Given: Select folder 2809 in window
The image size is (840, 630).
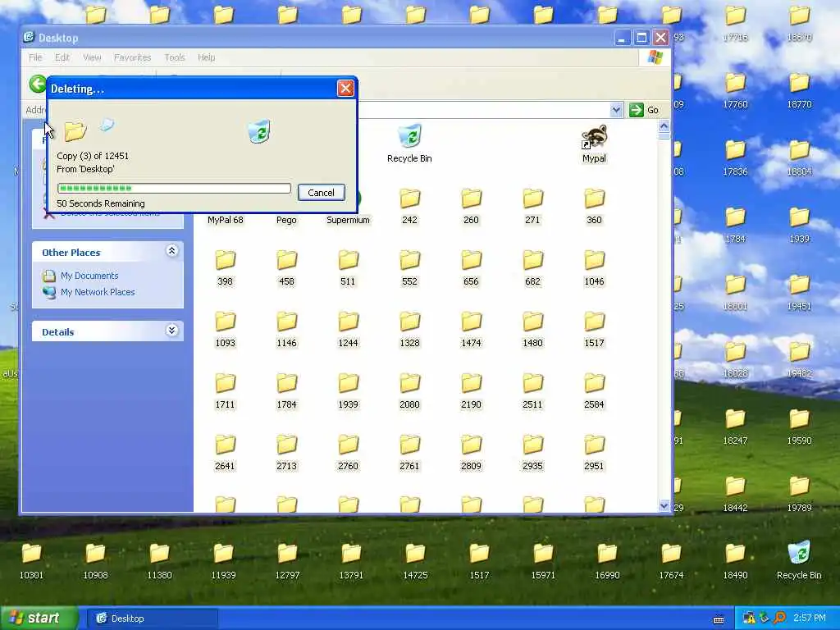Looking at the screenshot, I should [x=472, y=453].
